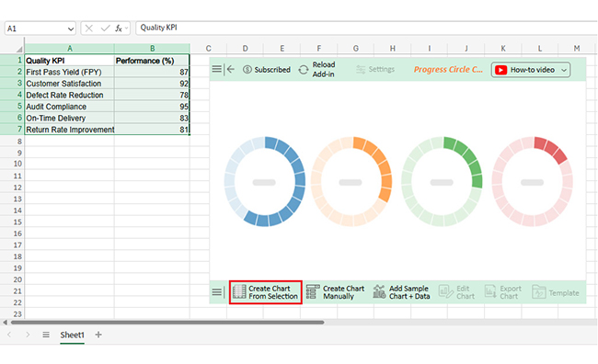Image resolution: width=598 pixels, height=364 pixels.
Task: Select column B header
Action: [152, 49]
